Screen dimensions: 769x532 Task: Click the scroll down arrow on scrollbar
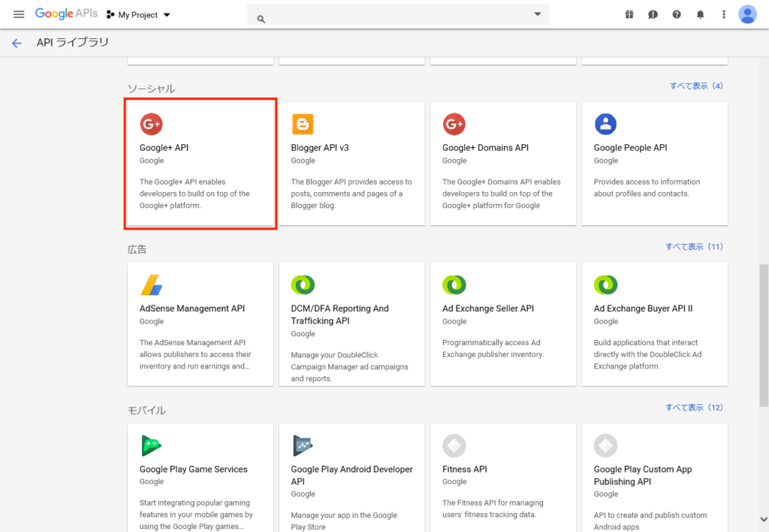pos(764,518)
